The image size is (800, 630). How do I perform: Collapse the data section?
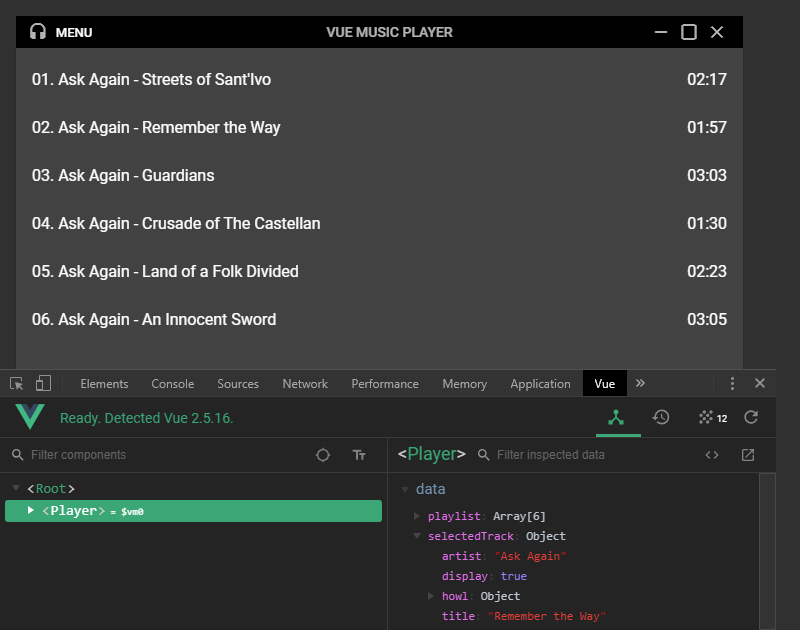coord(405,489)
